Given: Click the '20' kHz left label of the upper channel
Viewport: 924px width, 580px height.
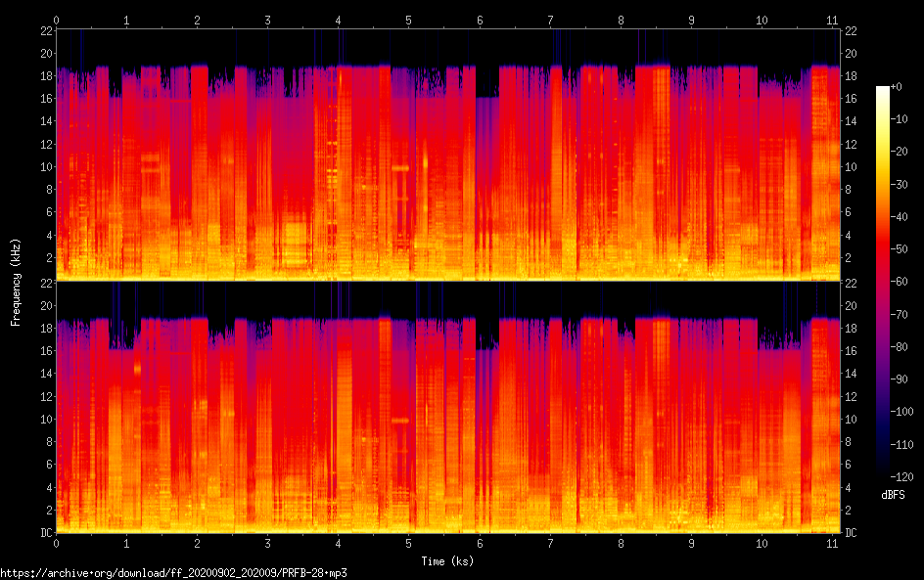Looking at the screenshot, I should (47, 54).
